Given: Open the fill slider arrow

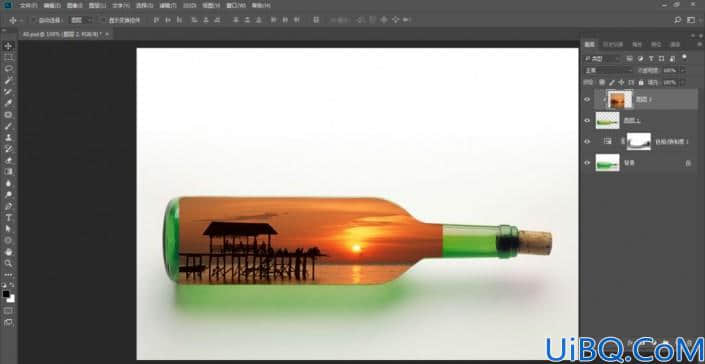Looking at the screenshot, I should tap(683, 83).
